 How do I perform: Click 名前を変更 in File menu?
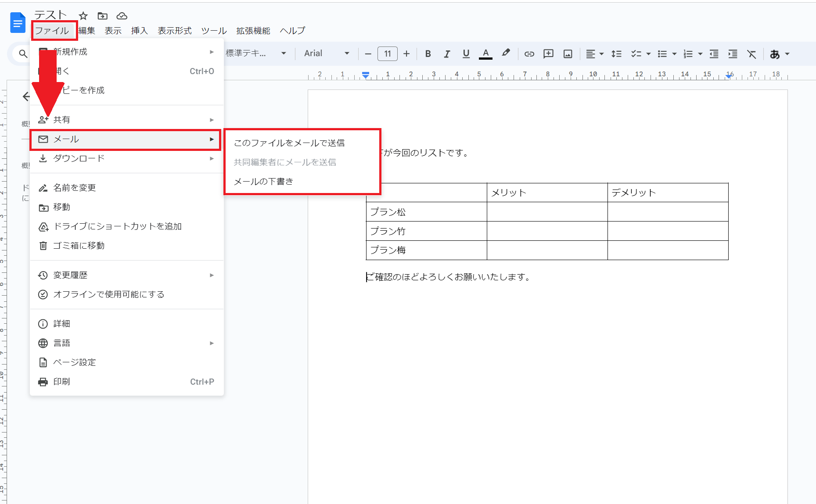(75, 188)
